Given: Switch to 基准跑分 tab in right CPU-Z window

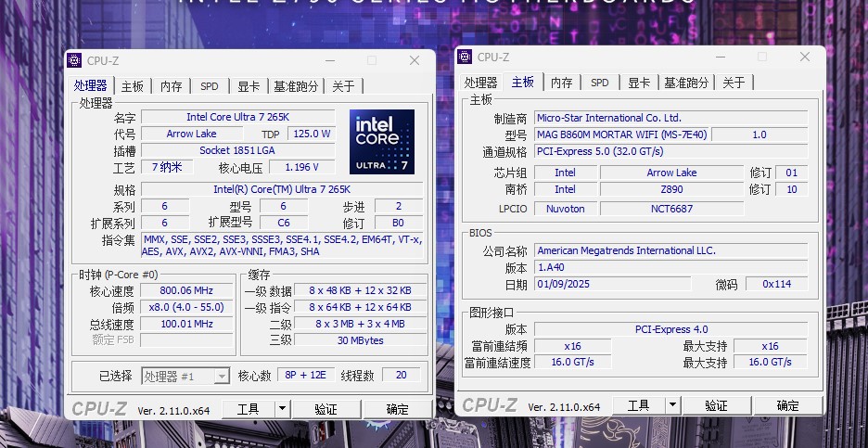Looking at the screenshot, I should pyautogui.click(x=686, y=83).
